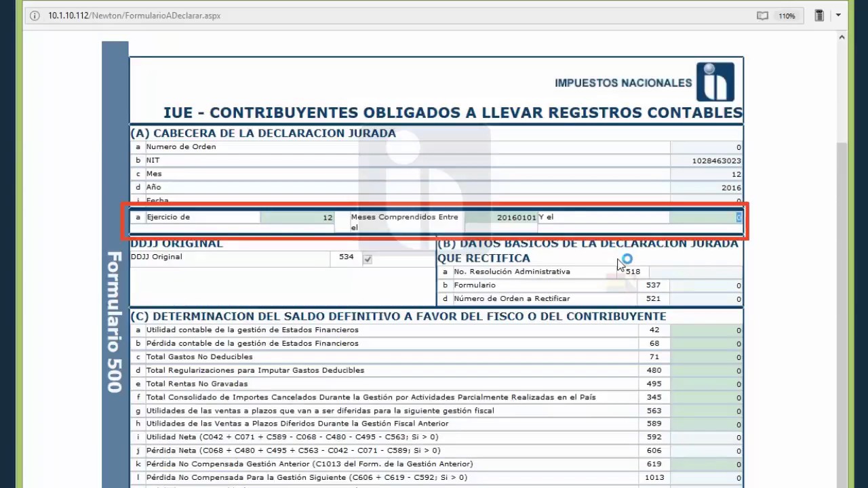Click Total Regularizaciones value field for code 480
Image resolution: width=868 pixels, height=488 pixels.
pos(706,371)
